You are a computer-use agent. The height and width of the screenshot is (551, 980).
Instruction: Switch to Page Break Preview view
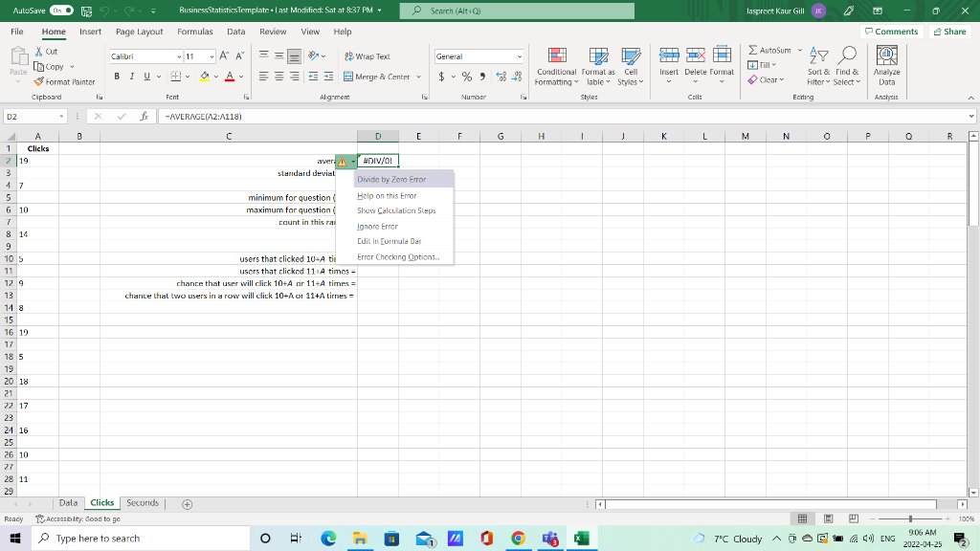coord(854,518)
